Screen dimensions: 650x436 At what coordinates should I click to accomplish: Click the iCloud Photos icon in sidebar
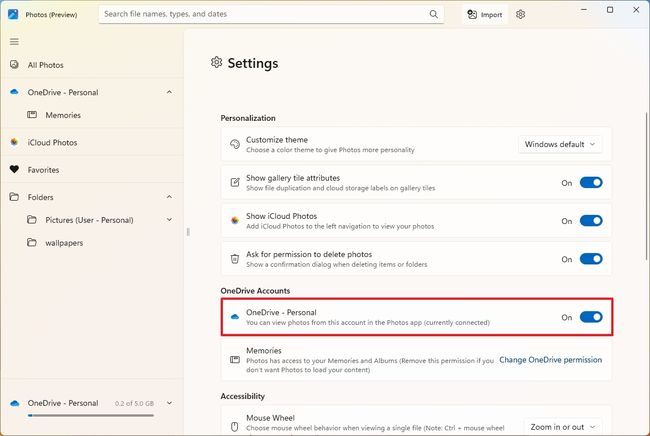(14, 142)
